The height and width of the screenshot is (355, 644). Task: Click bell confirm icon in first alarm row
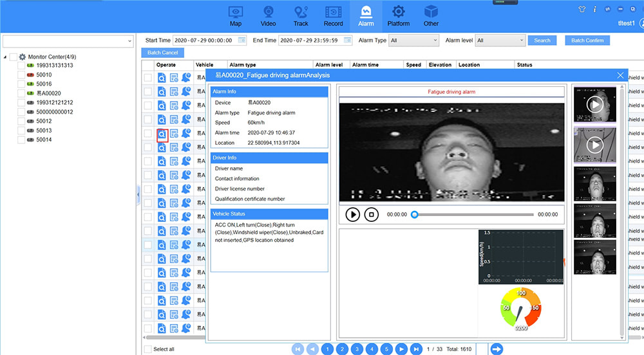[187, 77]
